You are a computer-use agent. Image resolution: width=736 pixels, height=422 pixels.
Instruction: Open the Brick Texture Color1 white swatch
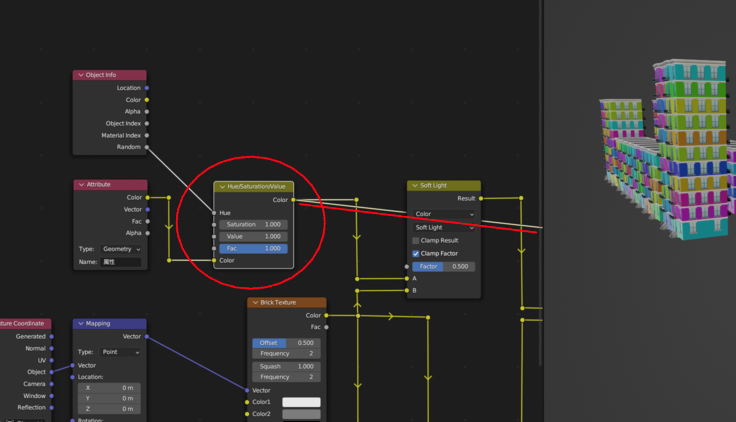301,402
